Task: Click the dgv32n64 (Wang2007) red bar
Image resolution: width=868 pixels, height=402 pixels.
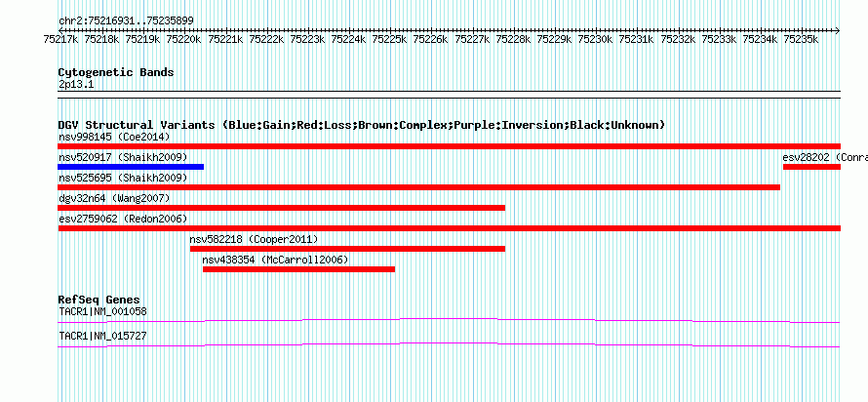Action: pos(282,208)
